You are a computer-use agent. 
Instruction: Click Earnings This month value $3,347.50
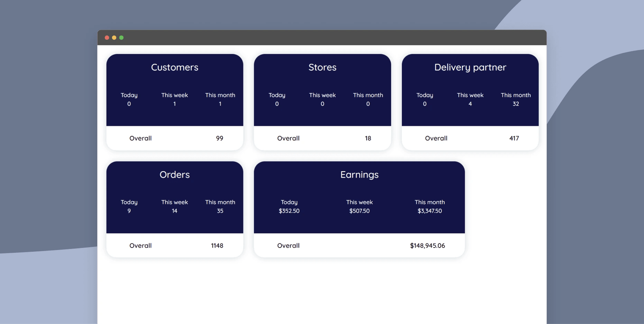(x=430, y=211)
